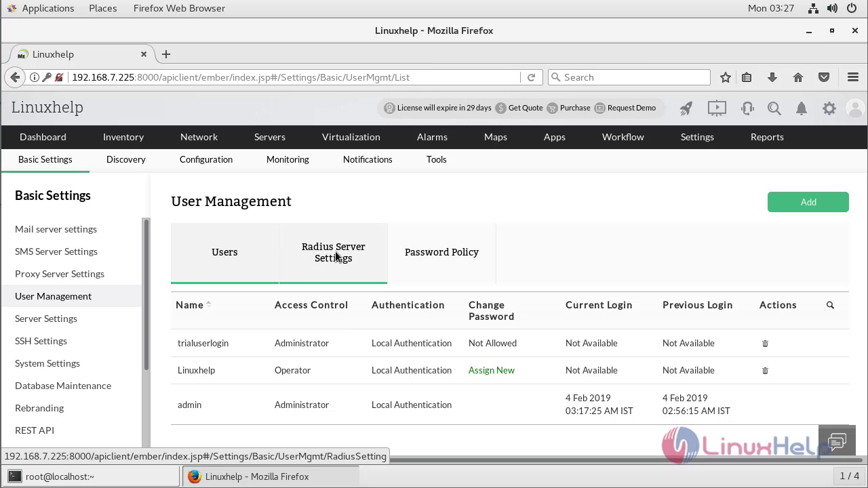Open the support headset icon
Viewport: 868px width, 488px height.
[x=747, y=108]
